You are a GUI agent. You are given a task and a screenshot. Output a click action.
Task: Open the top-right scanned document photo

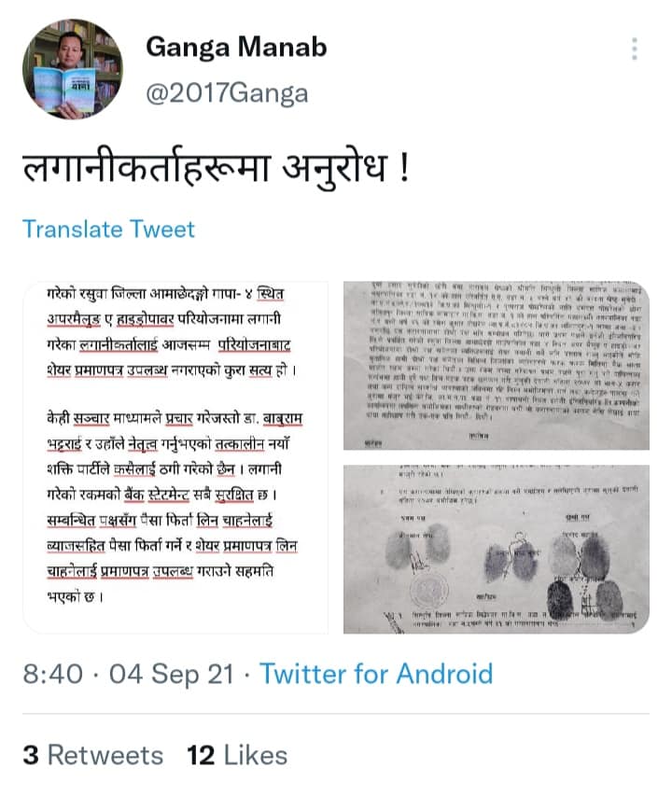[497, 365]
